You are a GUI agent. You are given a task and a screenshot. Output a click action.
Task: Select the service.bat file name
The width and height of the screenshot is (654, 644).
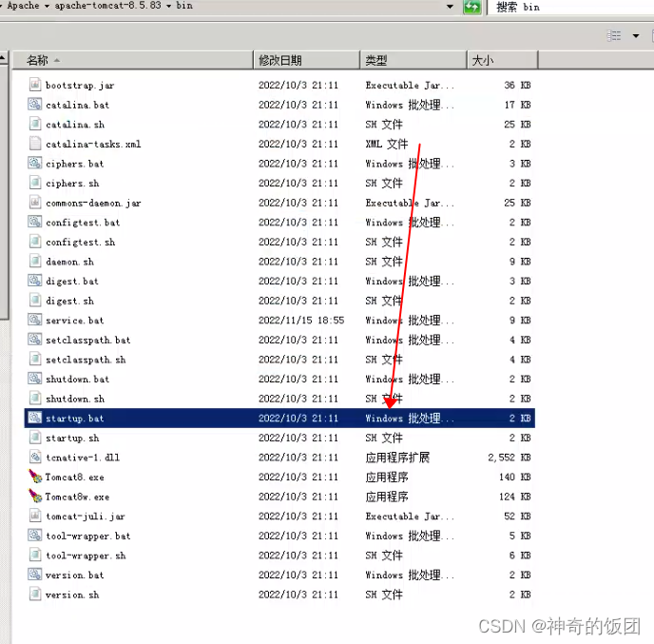point(75,321)
